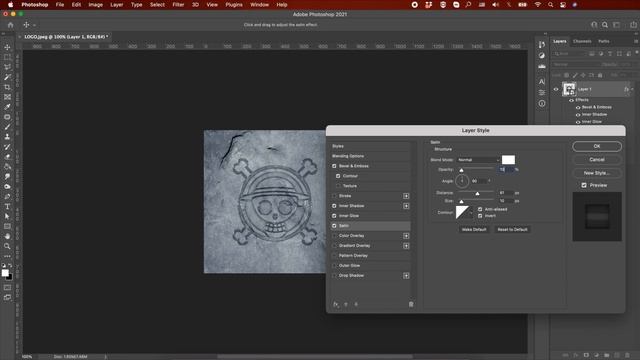
Task: Select the Frame tool
Action: [7, 97]
